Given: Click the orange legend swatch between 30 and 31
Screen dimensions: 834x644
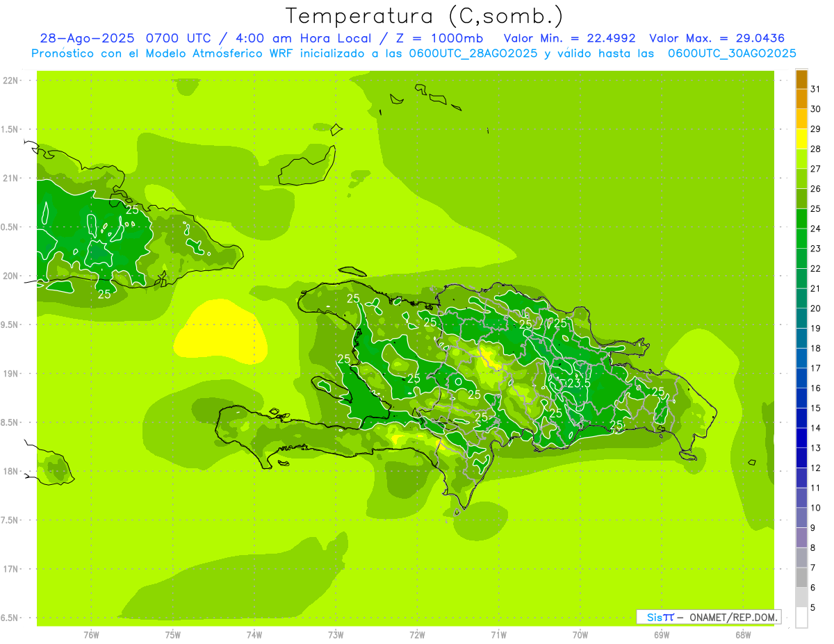Looking at the screenshot, I should coord(801,99).
